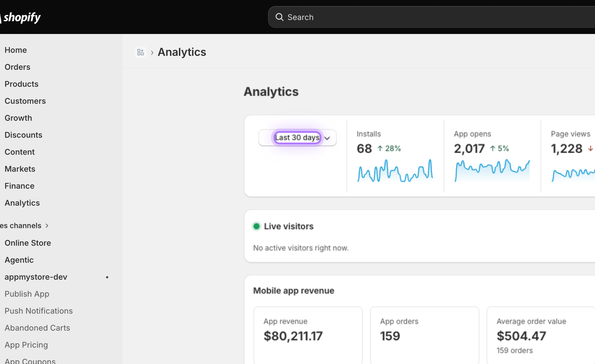The image size is (595, 364).
Task: Click the Average order value card
Action: (x=541, y=335)
